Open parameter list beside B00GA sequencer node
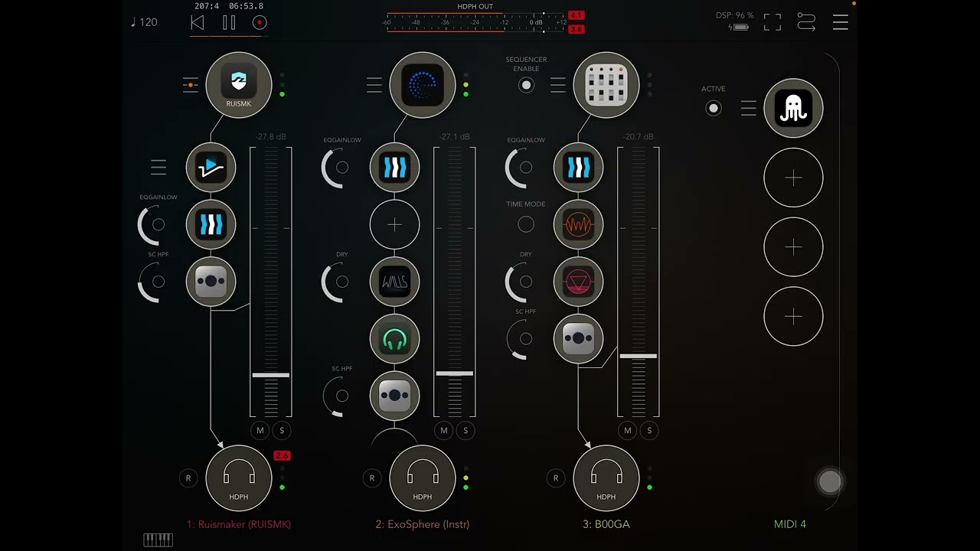The width and height of the screenshot is (980, 551). 558,85
